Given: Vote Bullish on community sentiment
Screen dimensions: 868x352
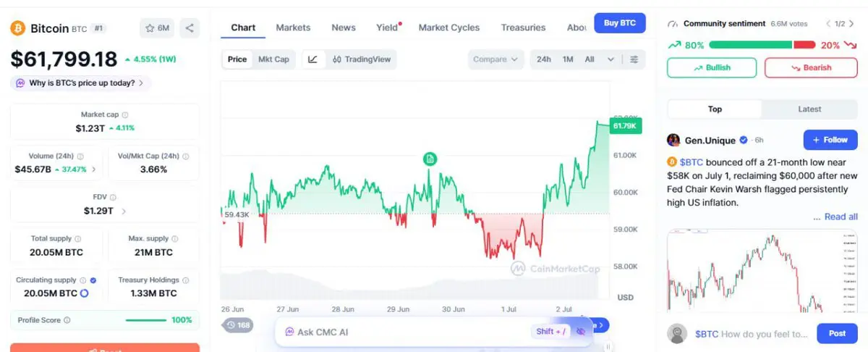Looking at the screenshot, I should click(x=712, y=67).
